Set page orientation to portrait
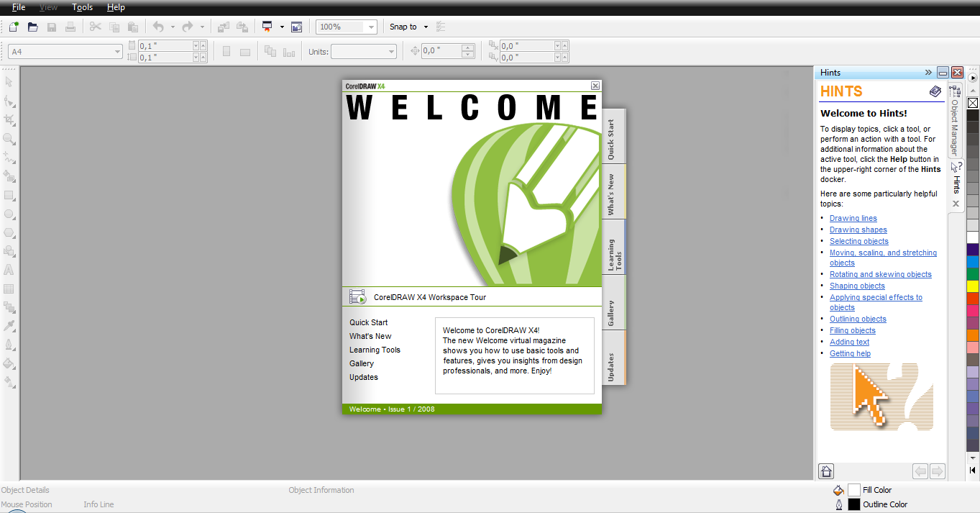The width and height of the screenshot is (980, 513). pyautogui.click(x=226, y=51)
